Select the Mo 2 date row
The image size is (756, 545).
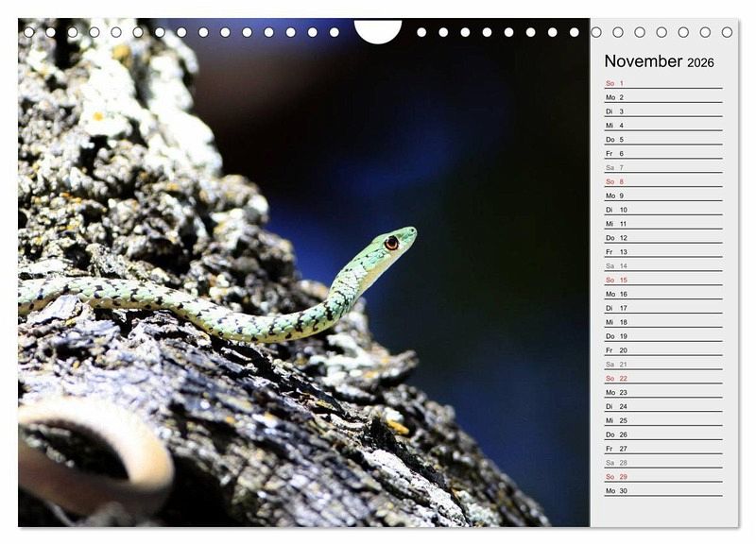[663, 97]
